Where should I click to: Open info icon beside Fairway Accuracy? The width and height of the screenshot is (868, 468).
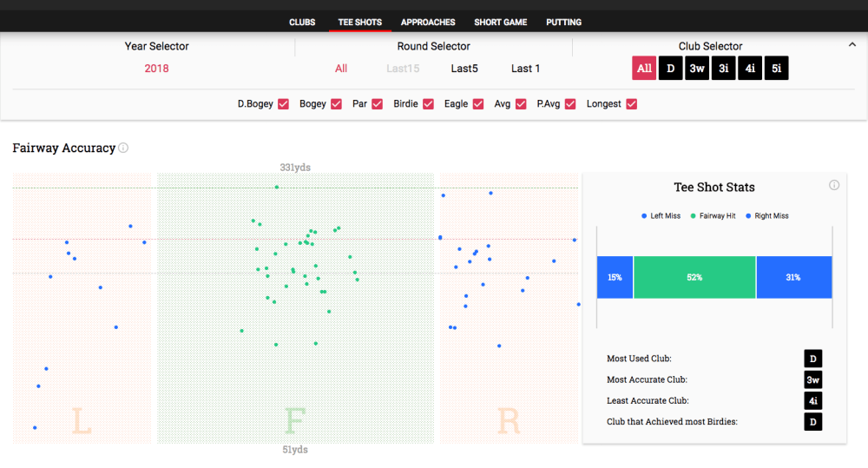123,148
